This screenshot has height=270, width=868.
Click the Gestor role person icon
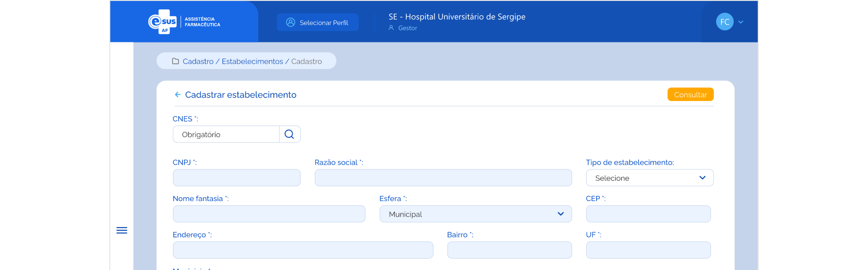pyautogui.click(x=391, y=28)
